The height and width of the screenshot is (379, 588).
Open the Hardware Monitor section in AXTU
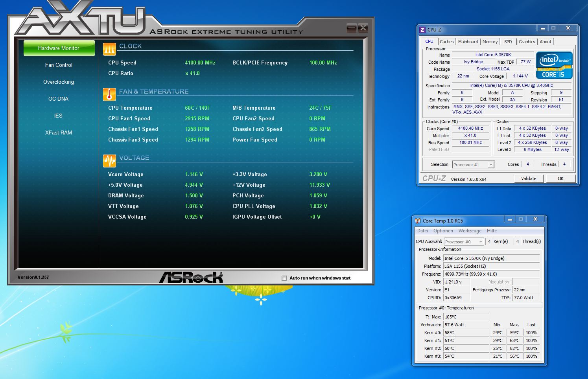point(59,48)
